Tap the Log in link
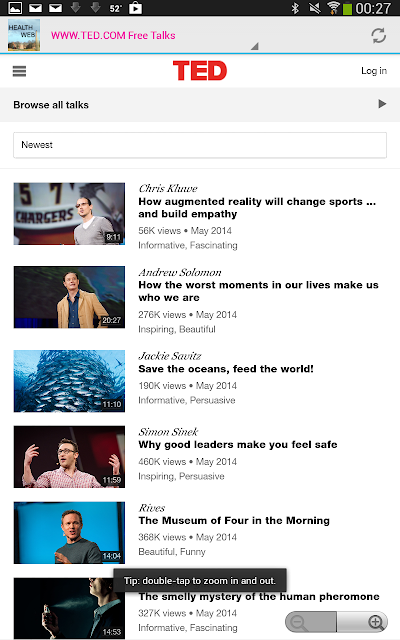Viewport: 400px width, 640px height. 374,71
